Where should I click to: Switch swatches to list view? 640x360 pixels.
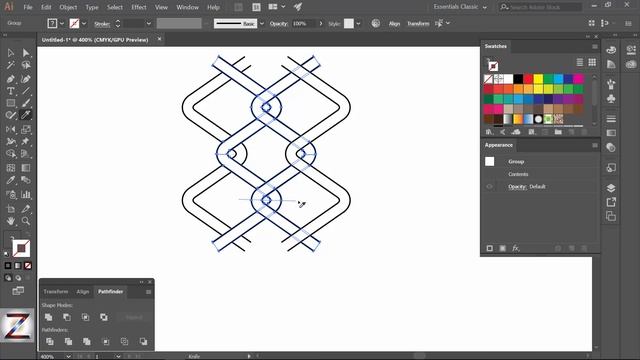(x=580, y=62)
